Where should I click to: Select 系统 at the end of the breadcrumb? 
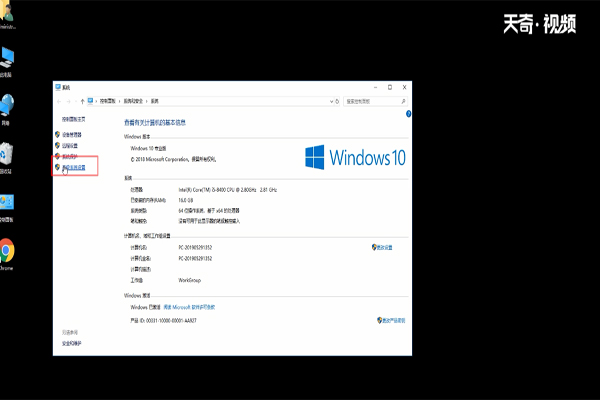pos(155,101)
